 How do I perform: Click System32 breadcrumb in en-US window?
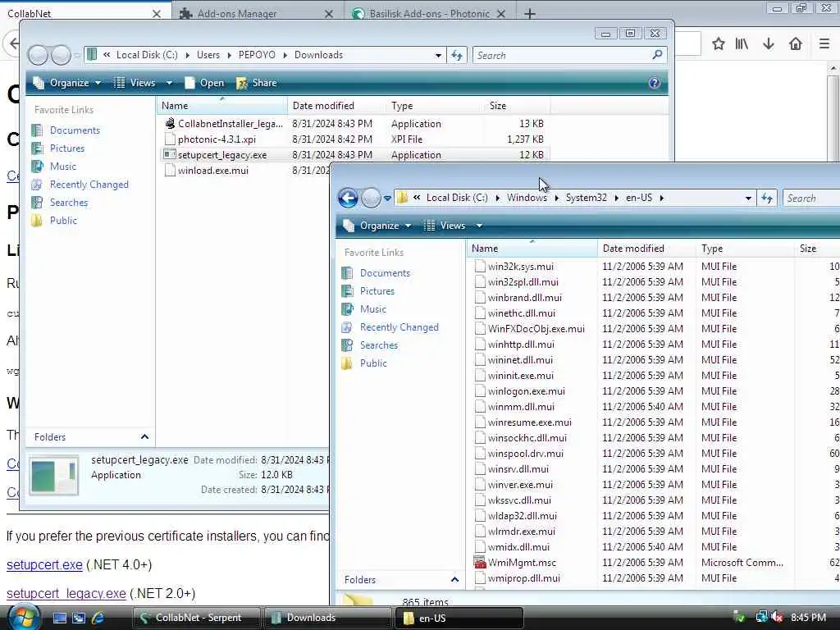(x=586, y=198)
